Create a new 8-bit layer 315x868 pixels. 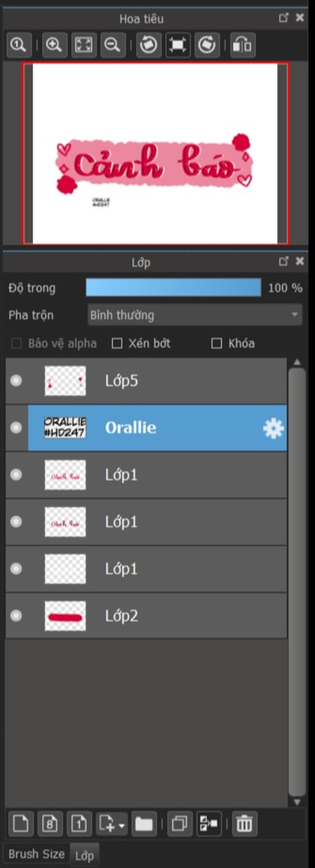pyautogui.click(x=50, y=824)
